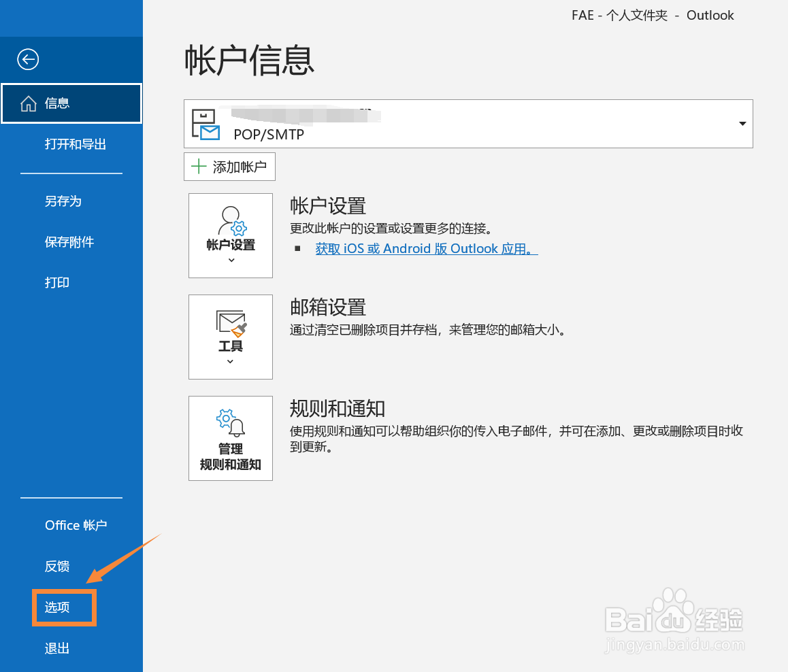Open the 打开和导出 menu entry

(76, 144)
